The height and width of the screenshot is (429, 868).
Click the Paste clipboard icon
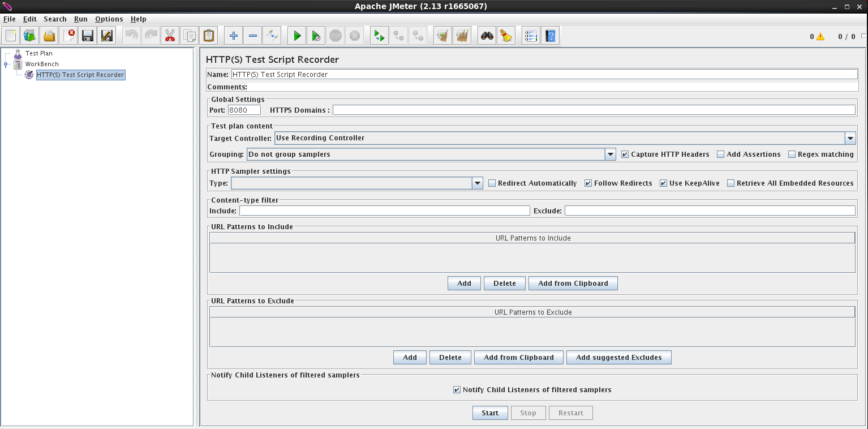pos(209,36)
